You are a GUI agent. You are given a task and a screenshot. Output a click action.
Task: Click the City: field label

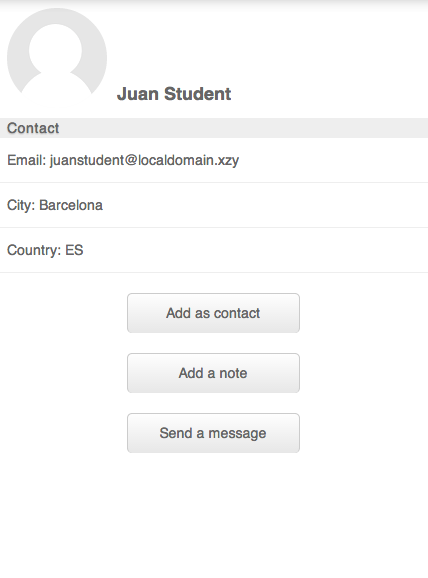click(x=21, y=205)
